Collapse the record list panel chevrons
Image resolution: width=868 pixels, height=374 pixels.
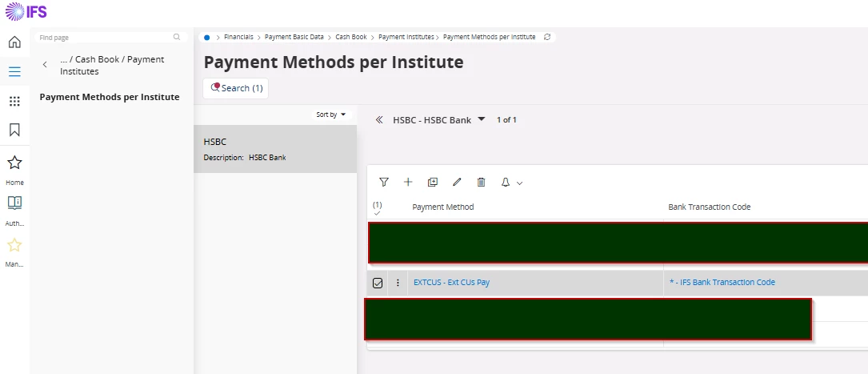379,120
